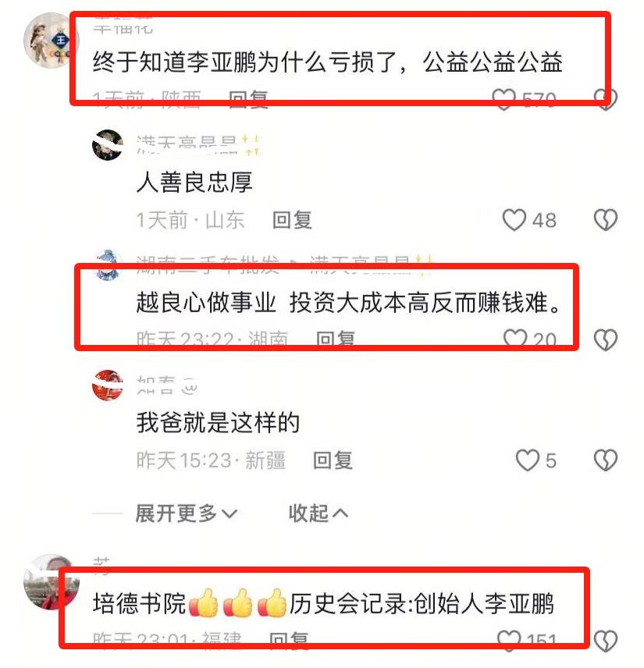Like the 我爸就是这样的 comment with 5 likes
Screen dimensions: 644x668
527,460
